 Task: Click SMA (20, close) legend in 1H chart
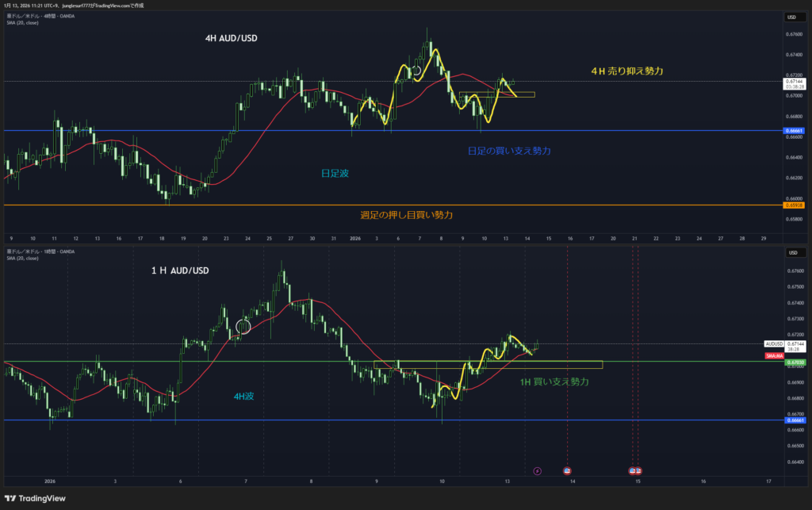(24, 258)
